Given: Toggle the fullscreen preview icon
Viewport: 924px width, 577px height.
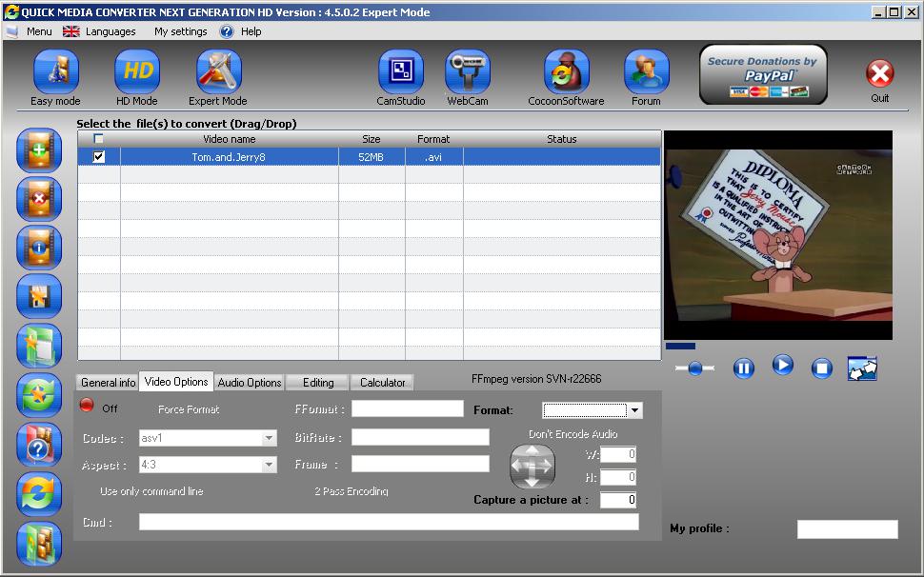Looking at the screenshot, I should tap(862, 368).
